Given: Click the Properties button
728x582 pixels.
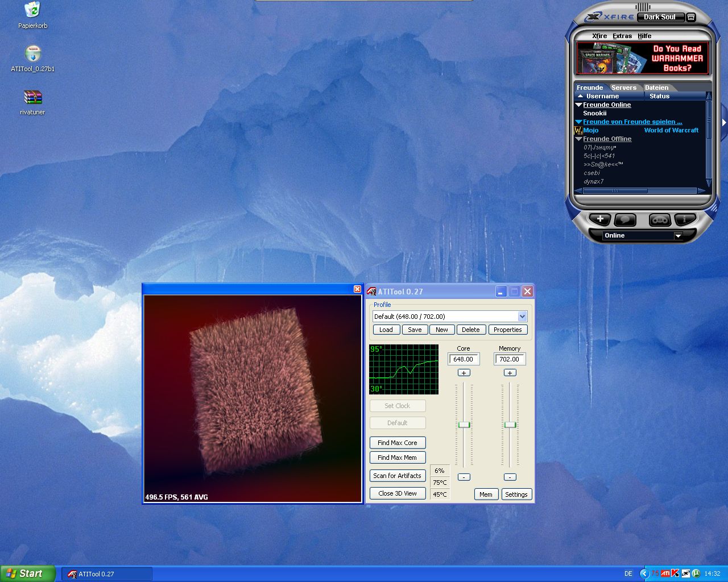Looking at the screenshot, I should (508, 330).
